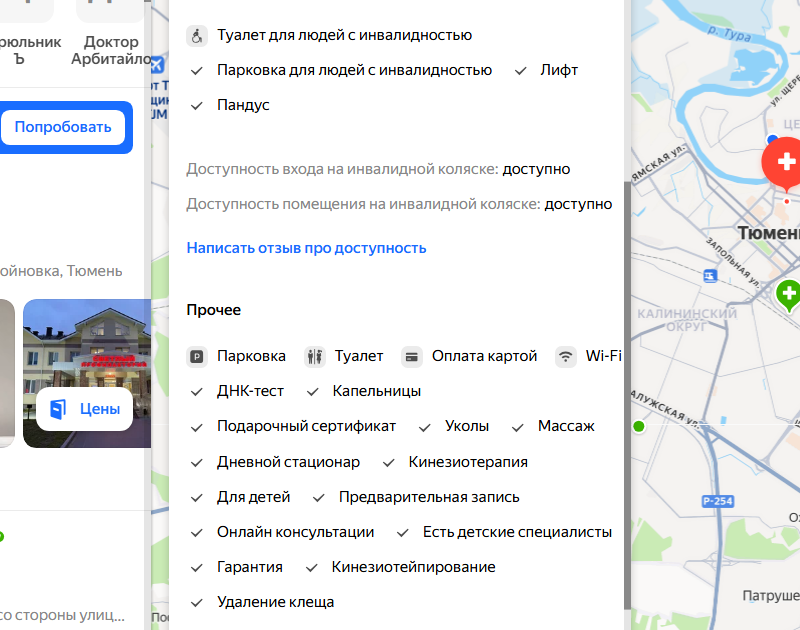The width and height of the screenshot is (800, 630).
Task: Toggle the checkmark next to Лифт
Action: (x=521, y=70)
